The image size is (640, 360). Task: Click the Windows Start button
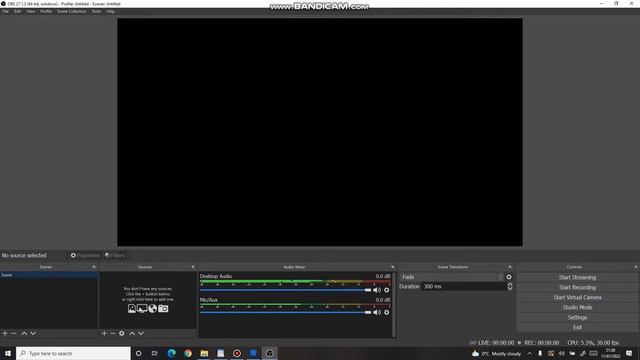(x=8, y=353)
